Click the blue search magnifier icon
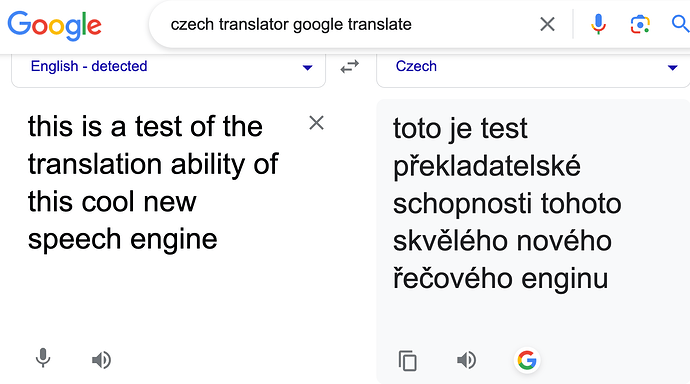Image resolution: width=690 pixels, height=384 pixels. click(x=680, y=24)
